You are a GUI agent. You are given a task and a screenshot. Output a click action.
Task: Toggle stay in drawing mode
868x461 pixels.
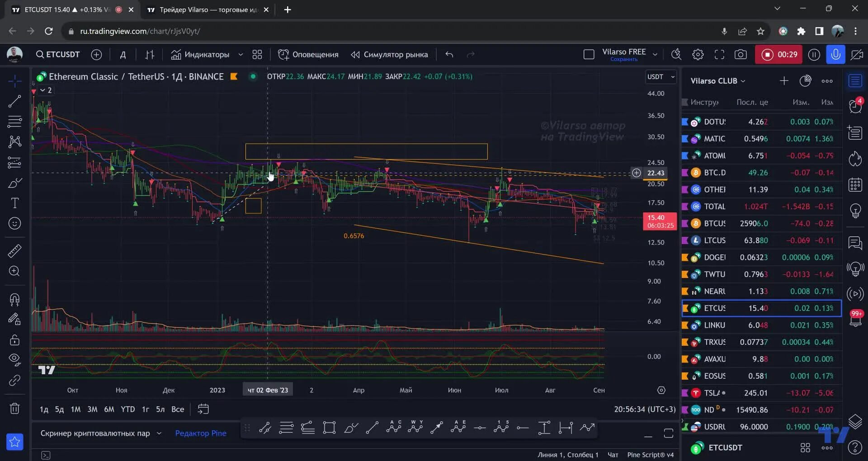14,320
